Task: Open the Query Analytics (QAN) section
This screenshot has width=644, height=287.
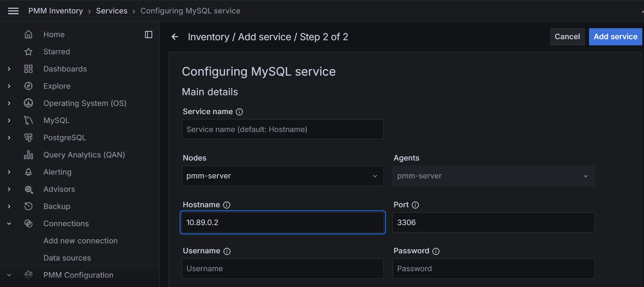Action: tap(84, 155)
